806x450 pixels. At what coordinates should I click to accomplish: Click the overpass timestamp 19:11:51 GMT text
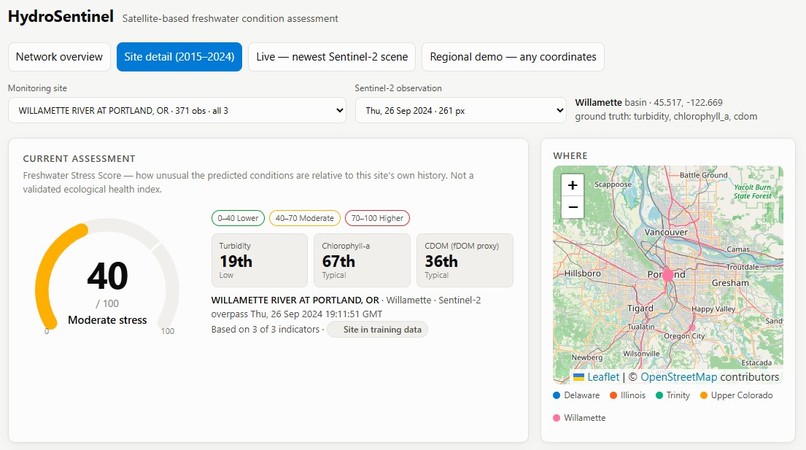click(x=297, y=314)
